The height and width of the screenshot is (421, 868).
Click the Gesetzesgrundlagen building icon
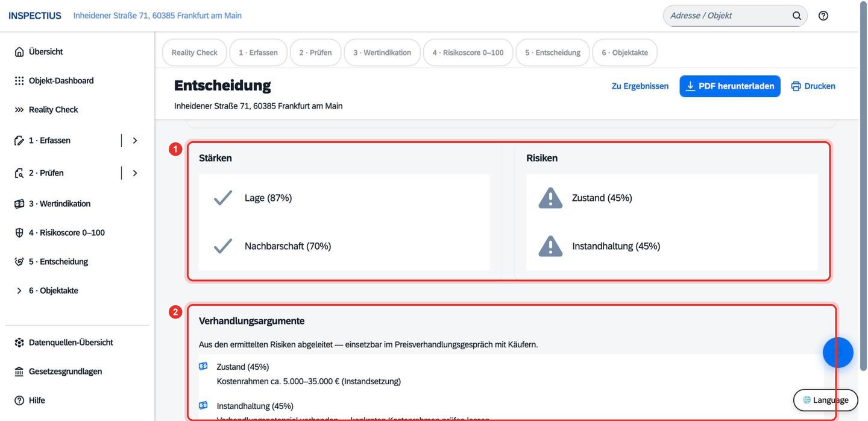tap(19, 372)
